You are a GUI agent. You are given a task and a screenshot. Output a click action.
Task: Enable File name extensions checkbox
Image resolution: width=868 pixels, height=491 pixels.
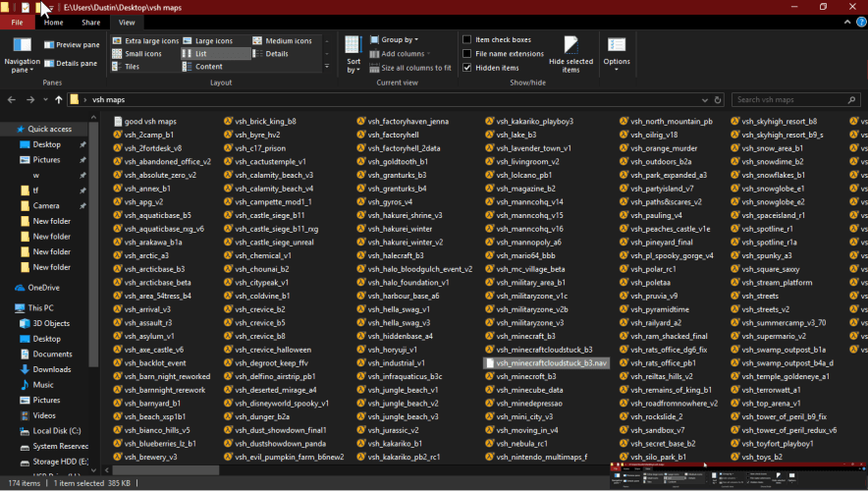467,54
